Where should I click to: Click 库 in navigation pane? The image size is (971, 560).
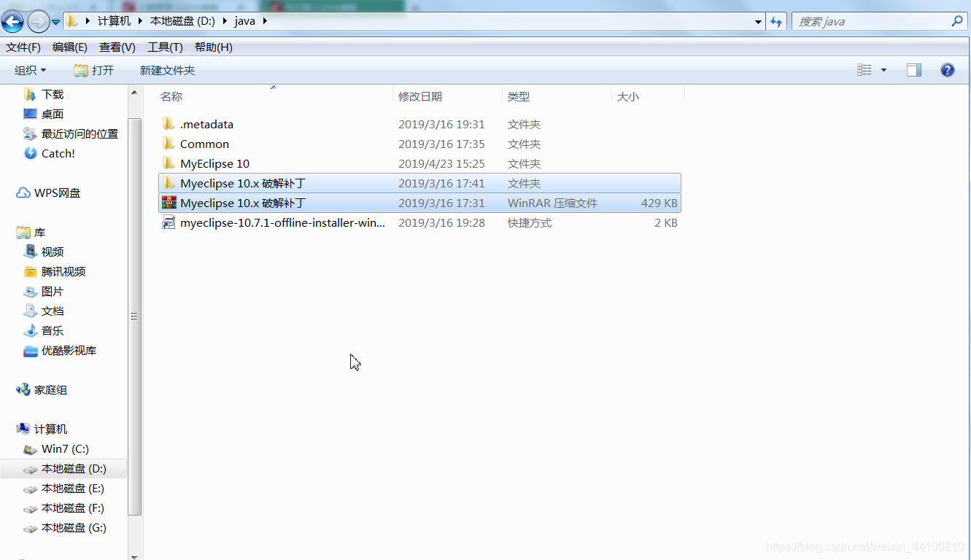tap(39, 232)
